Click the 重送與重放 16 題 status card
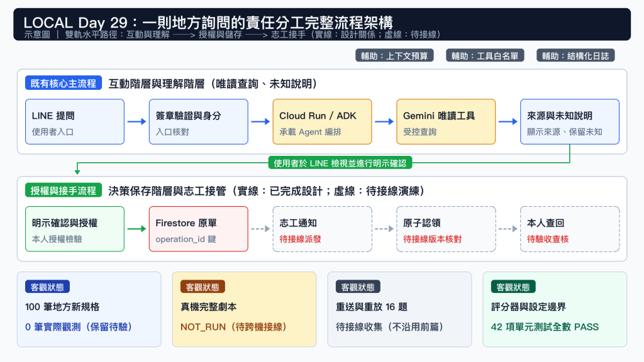Viewport: 644px width, 362px height. (x=399, y=309)
